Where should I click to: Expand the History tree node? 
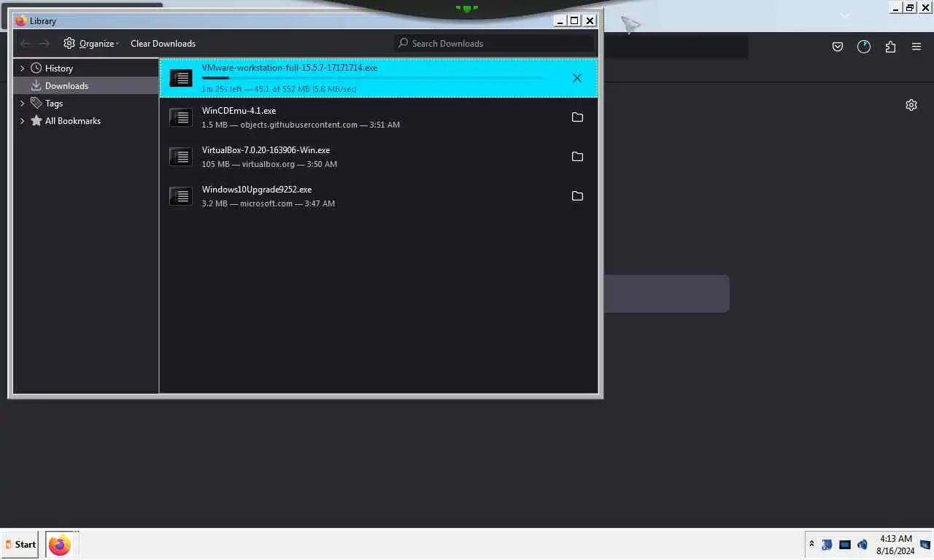point(22,69)
